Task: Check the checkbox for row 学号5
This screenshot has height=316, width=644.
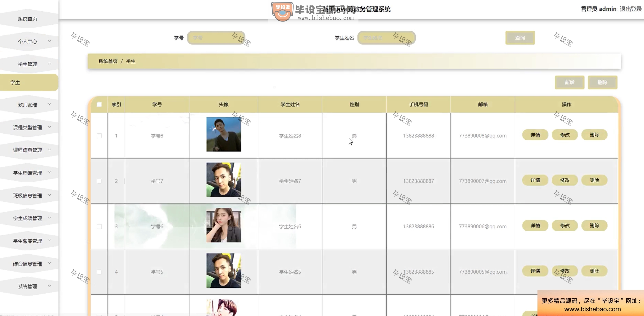Action: (x=99, y=272)
